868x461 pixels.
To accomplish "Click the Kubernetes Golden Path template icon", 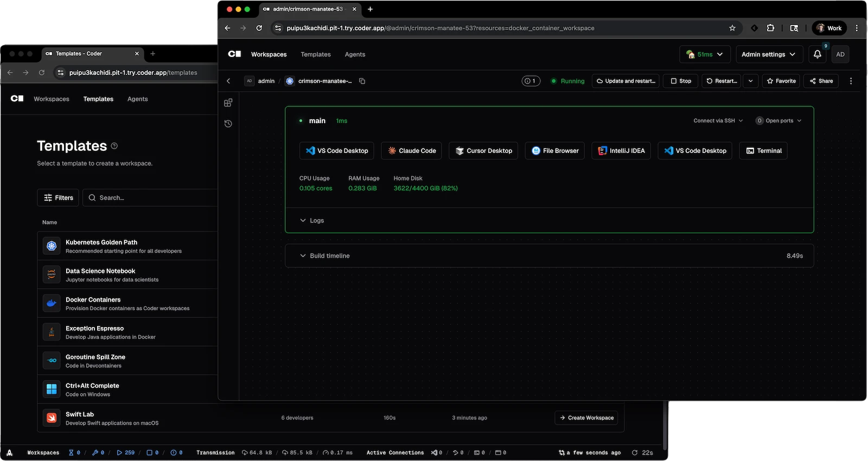I will click(x=52, y=246).
